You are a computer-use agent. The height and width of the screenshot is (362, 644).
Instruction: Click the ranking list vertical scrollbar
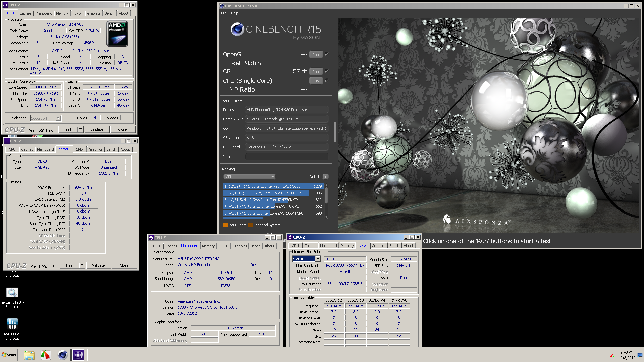[326, 201]
